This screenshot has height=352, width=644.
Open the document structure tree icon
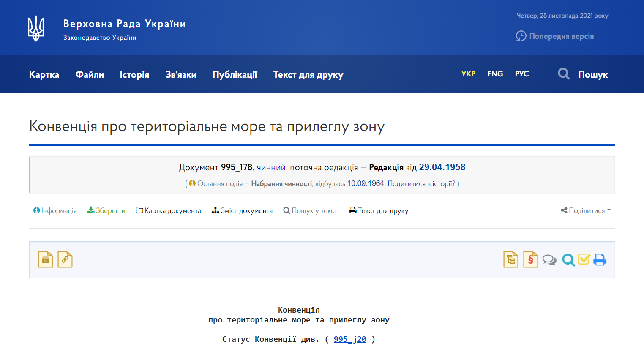tap(511, 259)
